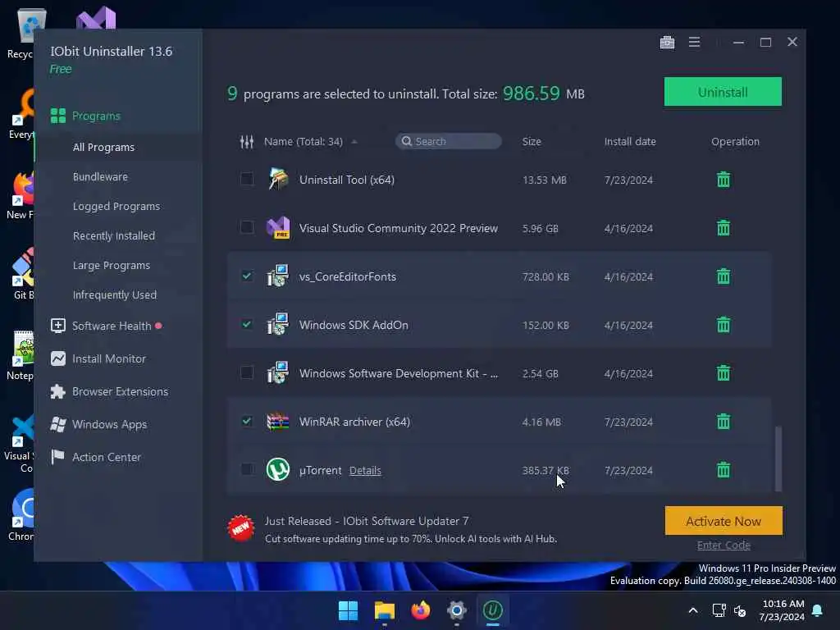Click trash icon for Visual Studio Community 2022 Preview

(x=724, y=228)
